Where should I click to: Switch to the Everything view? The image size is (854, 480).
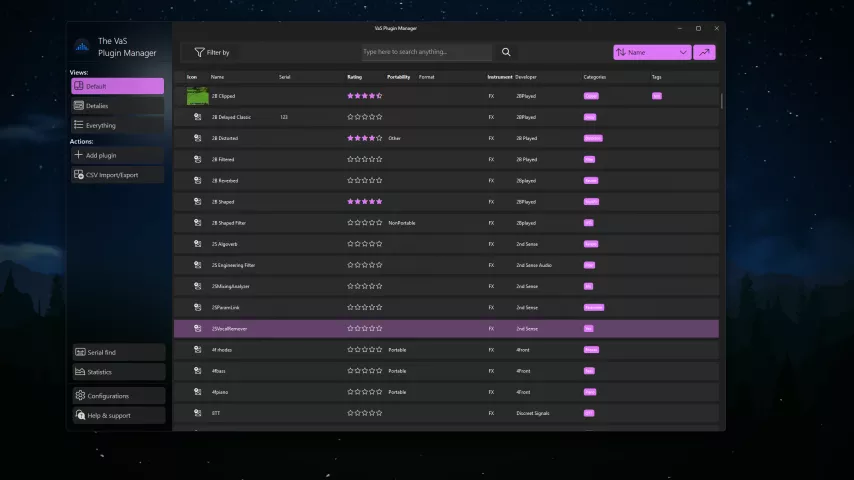click(117, 125)
